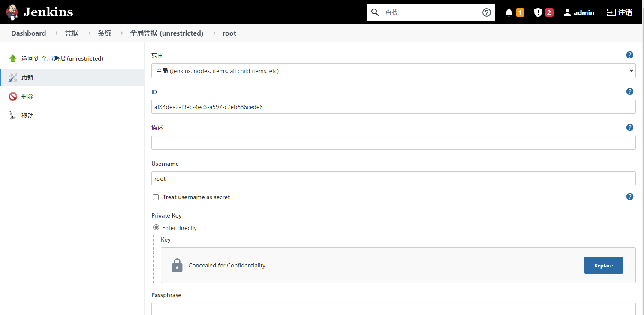This screenshot has height=315, width=644.
Task: Show help for Treat username as secret
Action: point(629,197)
